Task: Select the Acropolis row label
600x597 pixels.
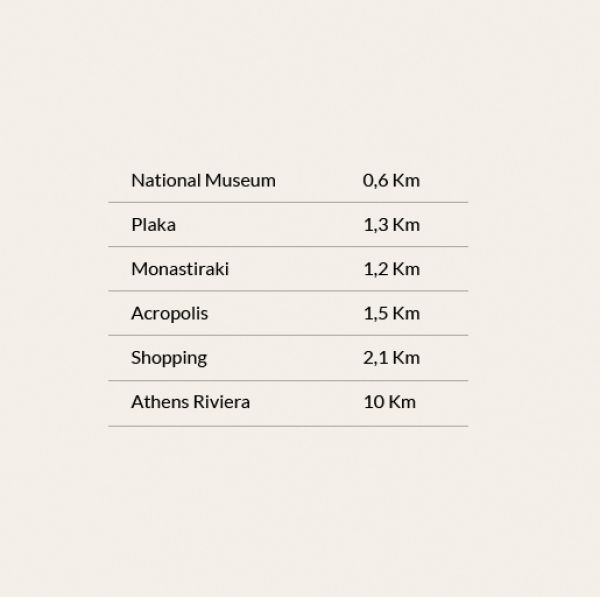Action: [x=170, y=313]
